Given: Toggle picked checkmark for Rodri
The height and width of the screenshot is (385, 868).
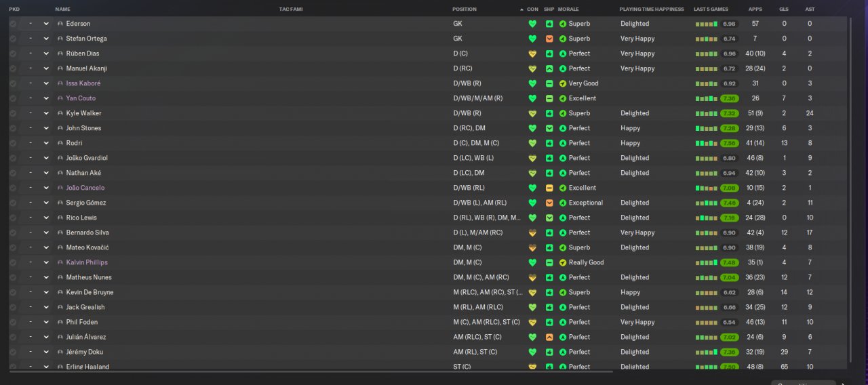Looking at the screenshot, I should pos(13,143).
